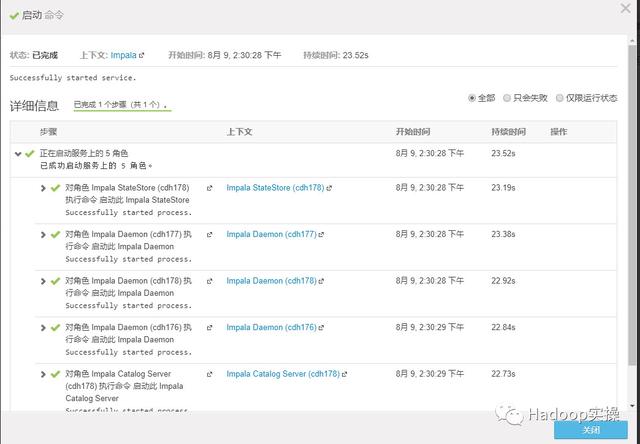Click step-detail link icon for StateStore row
This screenshot has width=640, height=444.
(x=209, y=188)
